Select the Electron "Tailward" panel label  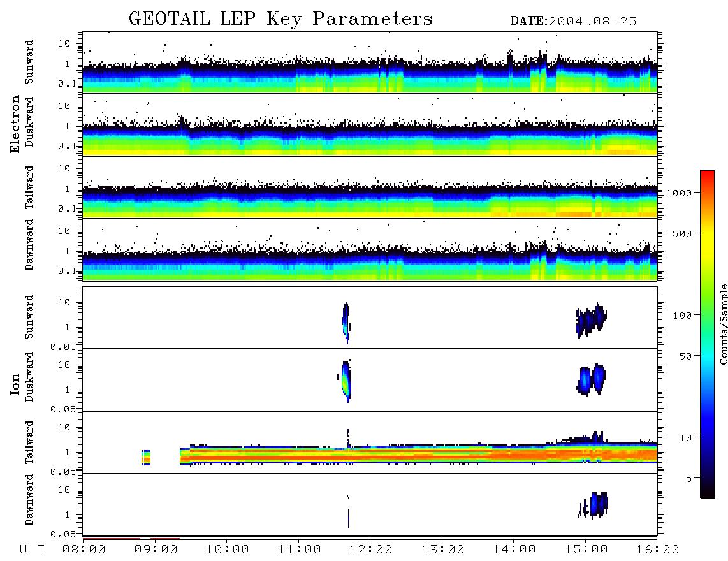click(x=29, y=187)
